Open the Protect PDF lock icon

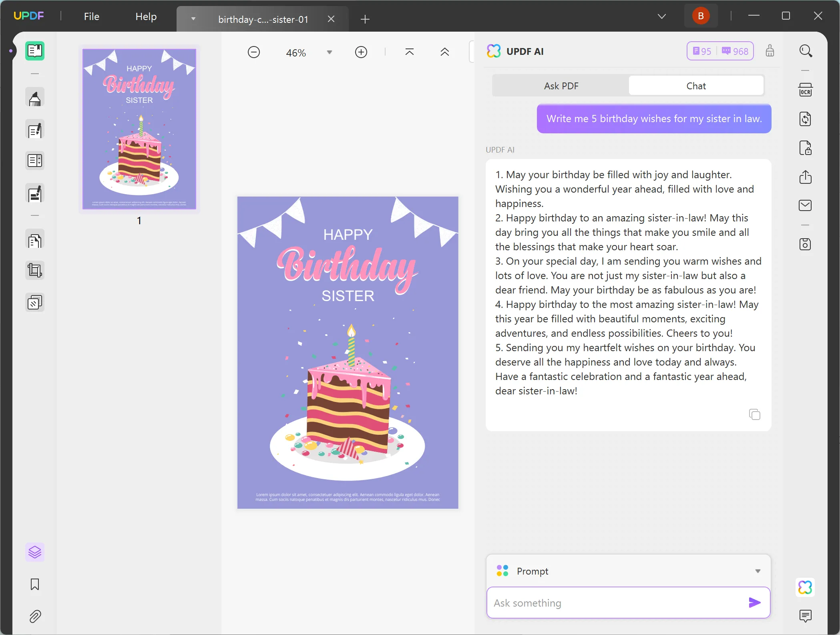coord(805,148)
